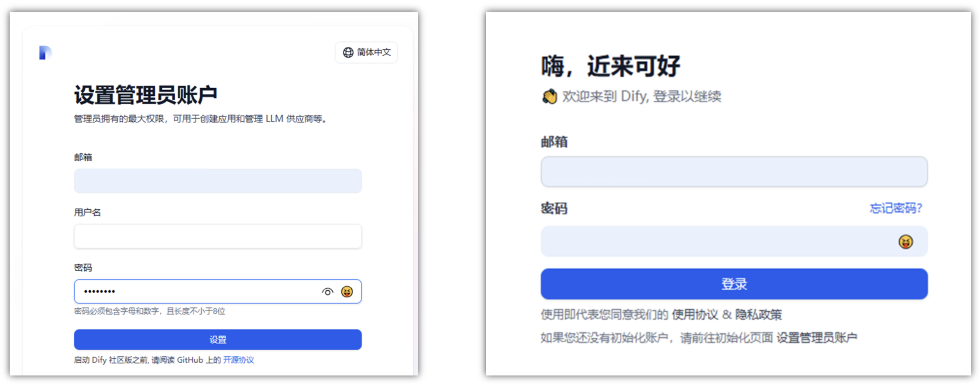Click the 设置管理员账户 link under login
980x386 pixels.
point(817,337)
